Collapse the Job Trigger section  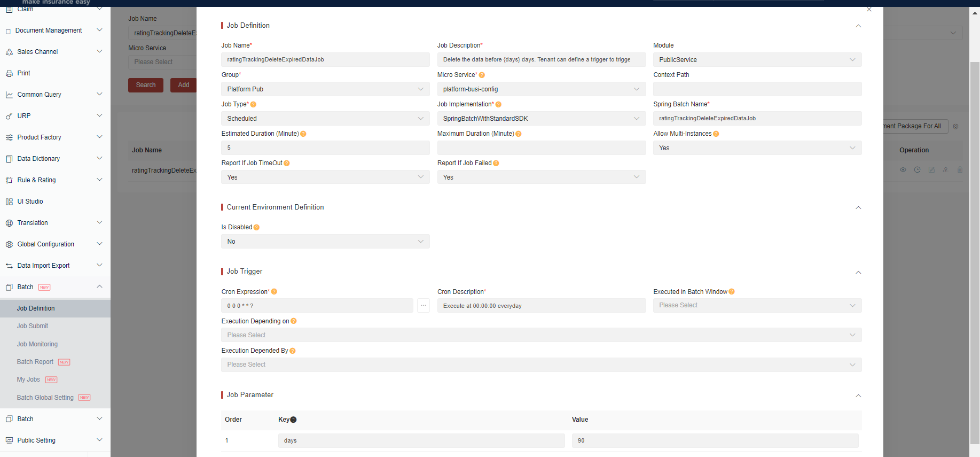coord(858,273)
